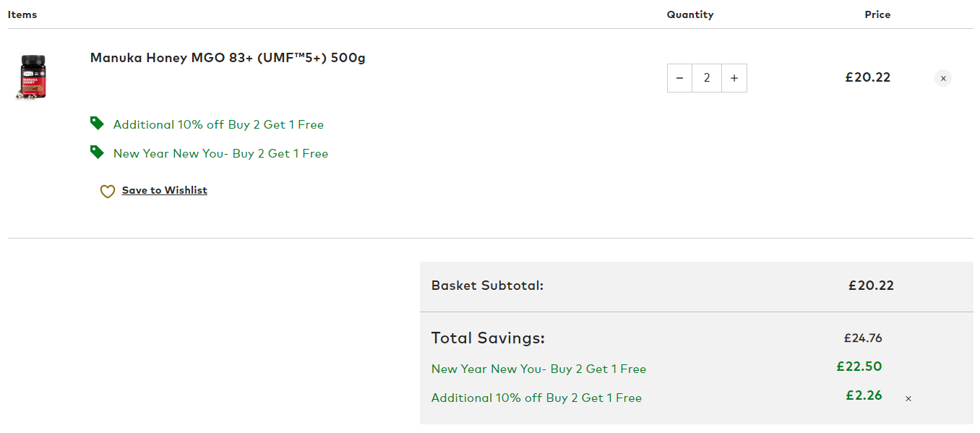
Task: Increase quantity with the plus button
Action: pos(734,78)
